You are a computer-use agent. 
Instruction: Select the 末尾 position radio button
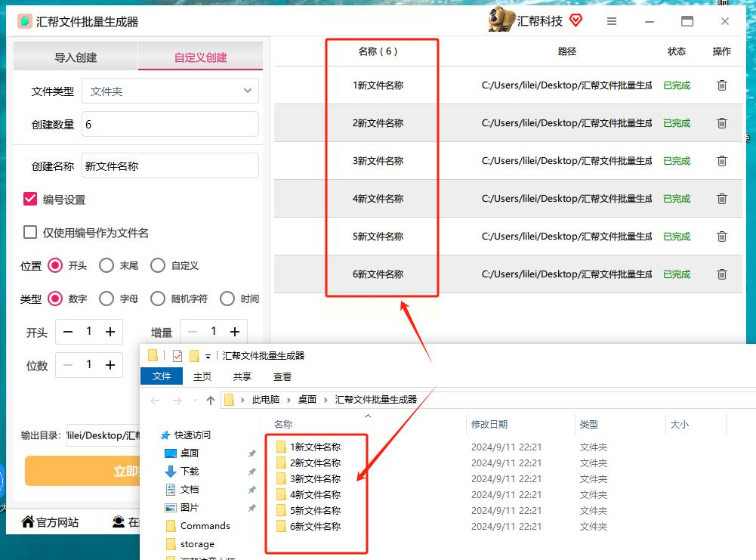[106, 265]
